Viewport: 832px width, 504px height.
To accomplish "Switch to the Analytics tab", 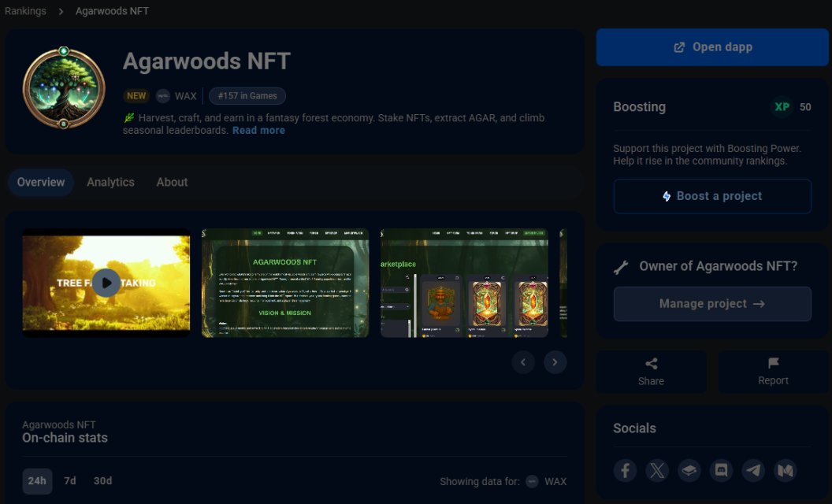I will click(110, 183).
